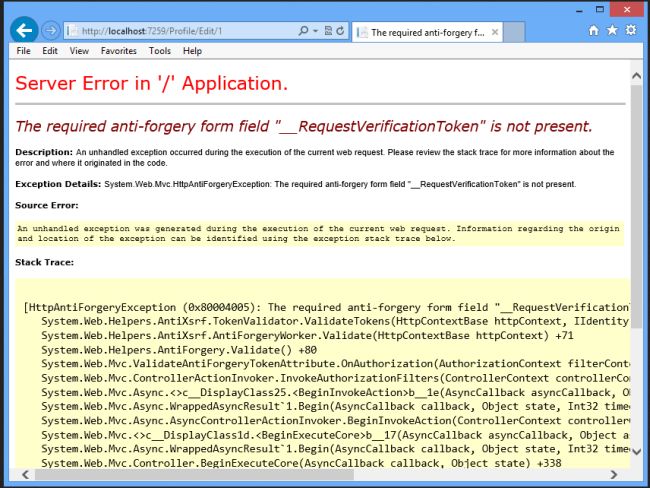Click the horizontal scrollbar right arrow
The height and width of the screenshot is (488, 650).
point(614,474)
